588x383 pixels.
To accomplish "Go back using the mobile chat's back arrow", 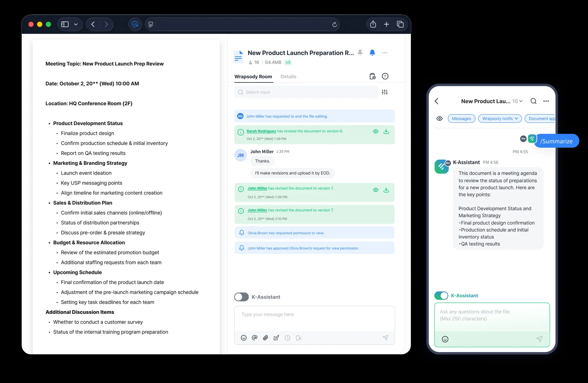I will click(x=437, y=101).
